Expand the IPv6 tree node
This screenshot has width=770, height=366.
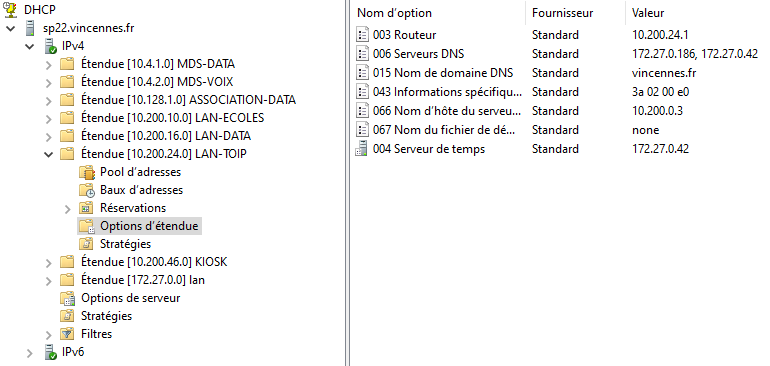point(30,353)
